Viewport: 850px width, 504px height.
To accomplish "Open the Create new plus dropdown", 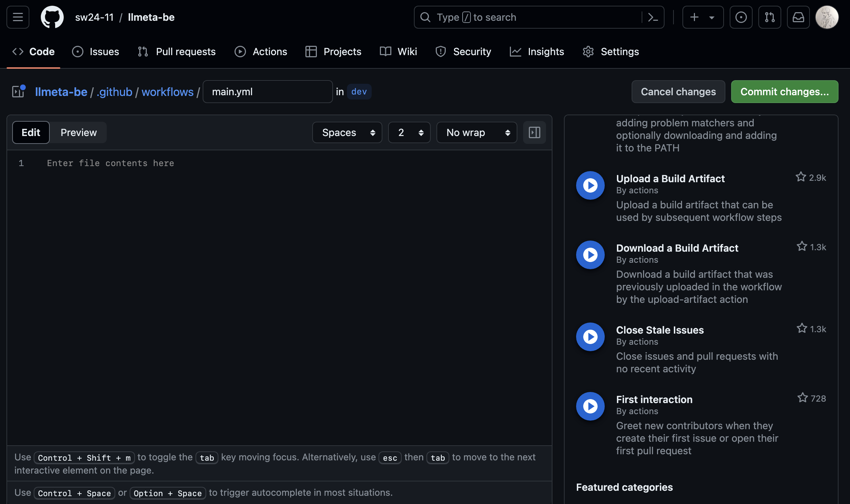I will [702, 17].
